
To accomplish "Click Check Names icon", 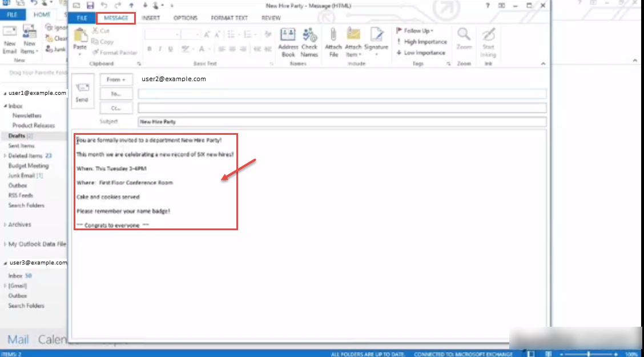I will point(309,42).
